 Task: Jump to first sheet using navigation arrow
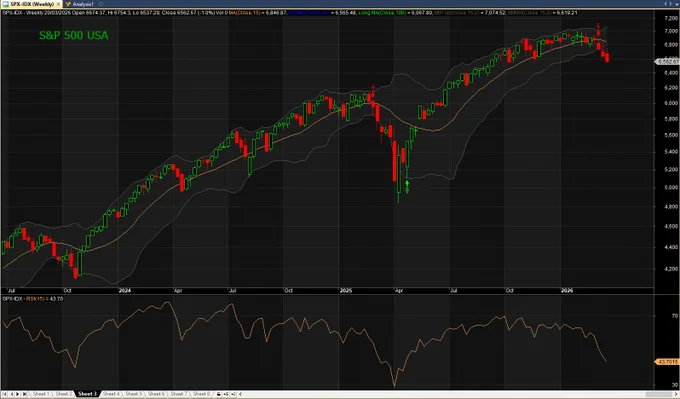(5, 394)
